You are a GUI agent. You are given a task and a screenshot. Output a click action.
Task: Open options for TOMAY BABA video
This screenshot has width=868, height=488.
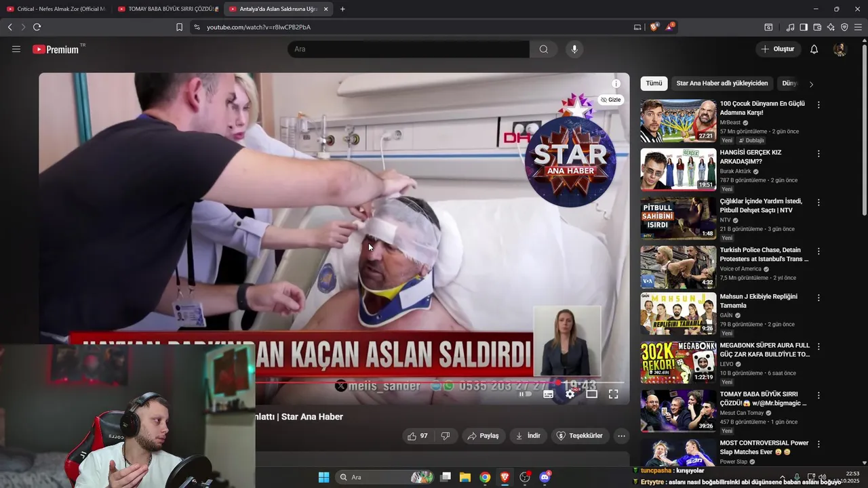pyautogui.click(x=818, y=395)
